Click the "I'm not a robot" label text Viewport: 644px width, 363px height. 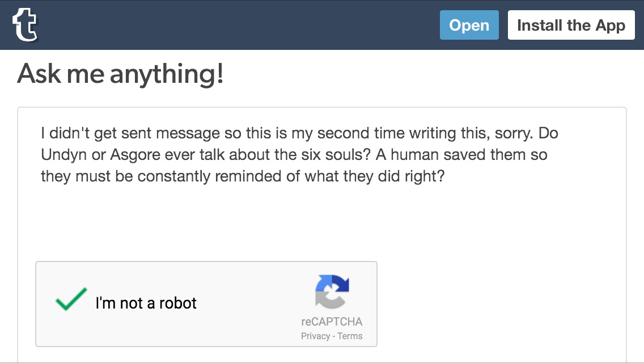[x=146, y=303]
